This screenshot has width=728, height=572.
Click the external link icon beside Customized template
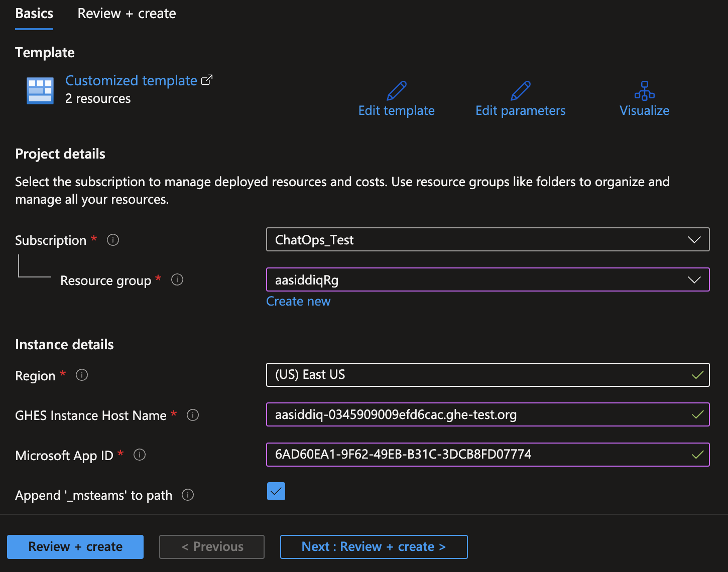207,80
